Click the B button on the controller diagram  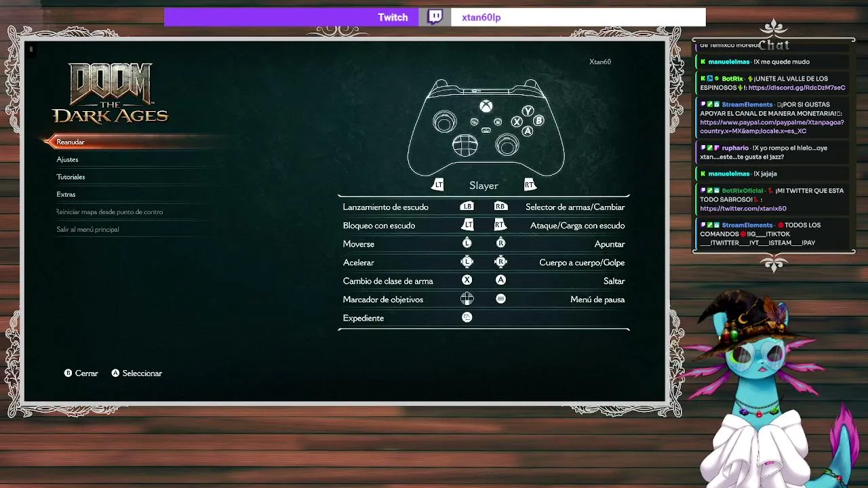[538, 121]
